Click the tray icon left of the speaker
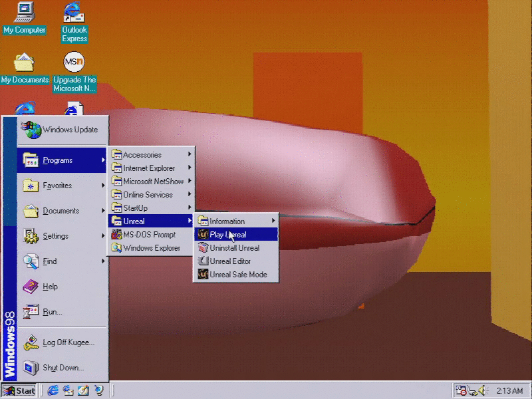The width and height of the screenshot is (532, 399). pyautogui.click(x=472, y=391)
